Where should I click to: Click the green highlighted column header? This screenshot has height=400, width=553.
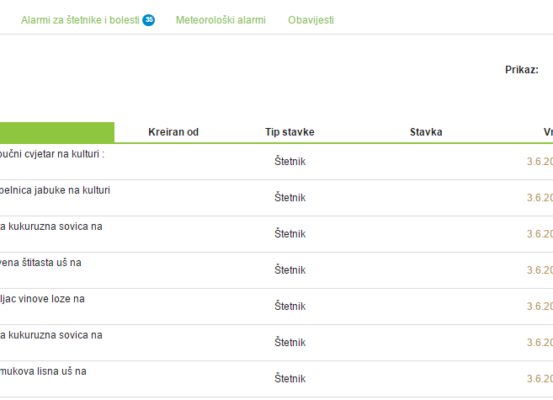click(x=57, y=132)
